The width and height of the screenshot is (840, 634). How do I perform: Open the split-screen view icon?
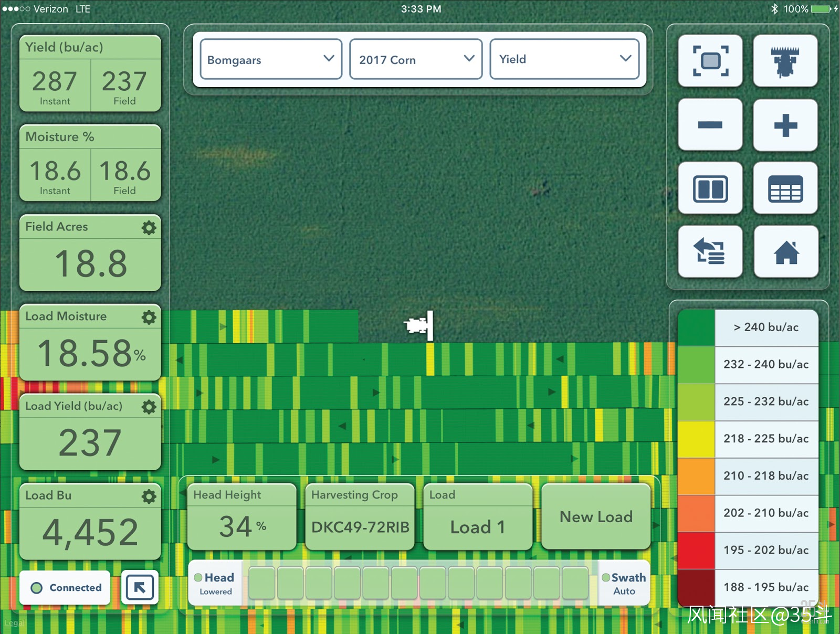(x=710, y=188)
